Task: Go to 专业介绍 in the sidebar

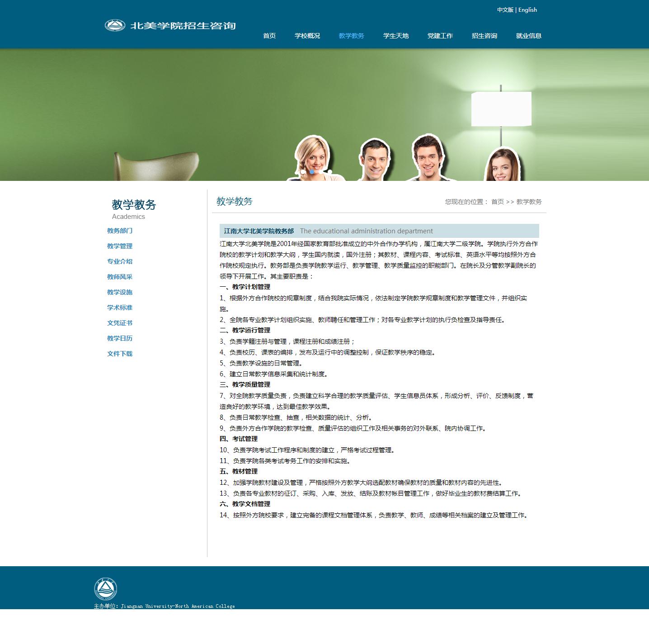Action: [x=120, y=261]
